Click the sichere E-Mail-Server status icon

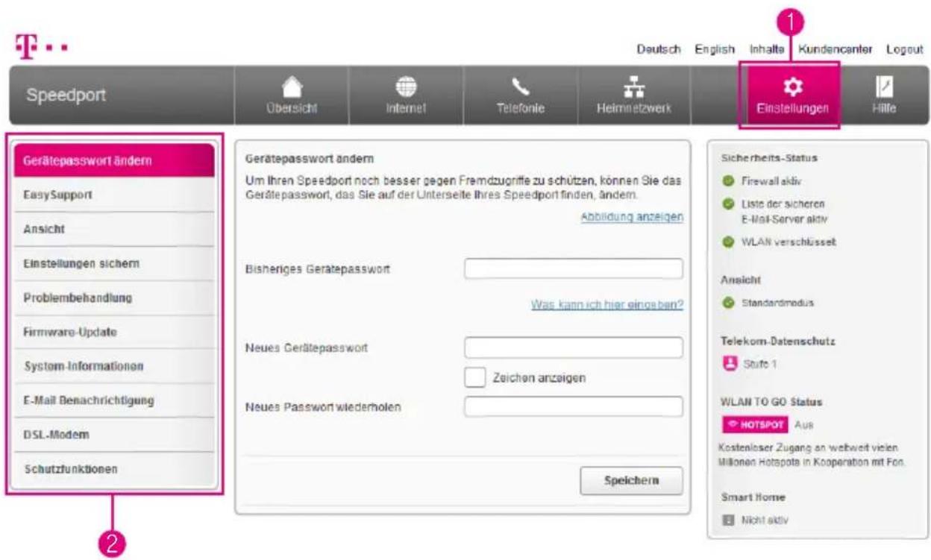click(x=727, y=203)
